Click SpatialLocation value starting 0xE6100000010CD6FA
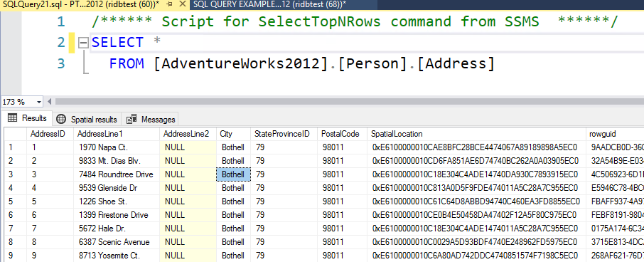 (x=477, y=161)
